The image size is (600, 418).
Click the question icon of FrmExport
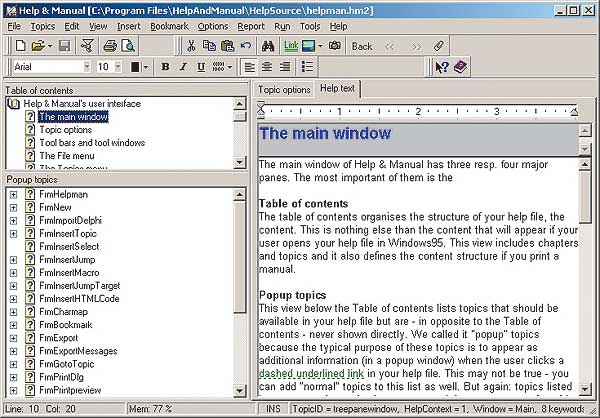point(30,338)
